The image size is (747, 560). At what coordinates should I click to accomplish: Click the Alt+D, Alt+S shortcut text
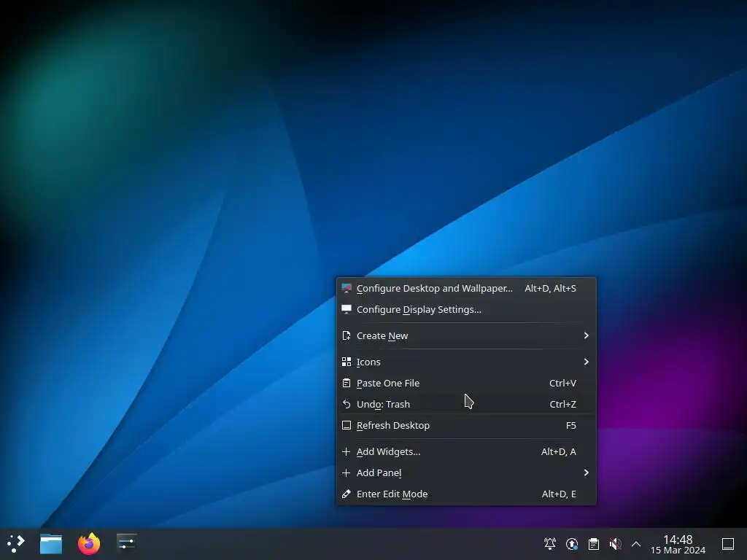550,289
